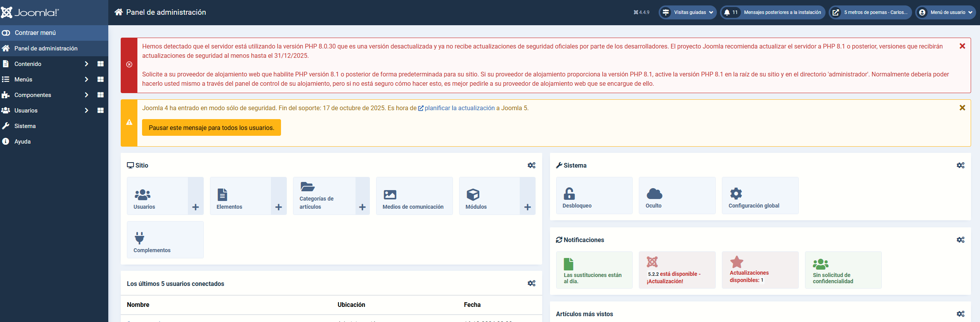Open Medios de comunicación tile
Viewport: 980px width, 322px height.
coord(414,196)
